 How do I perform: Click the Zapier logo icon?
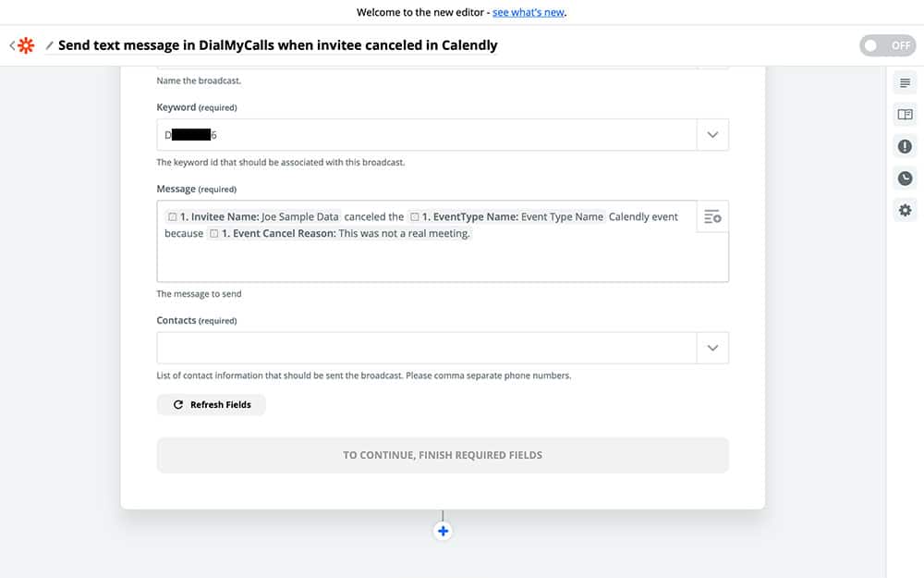click(26, 45)
